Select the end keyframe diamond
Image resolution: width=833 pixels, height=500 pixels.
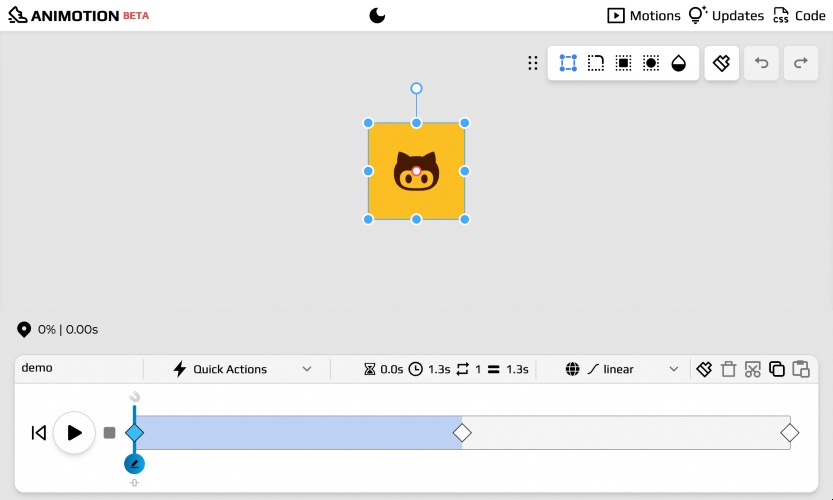[x=790, y=433]
